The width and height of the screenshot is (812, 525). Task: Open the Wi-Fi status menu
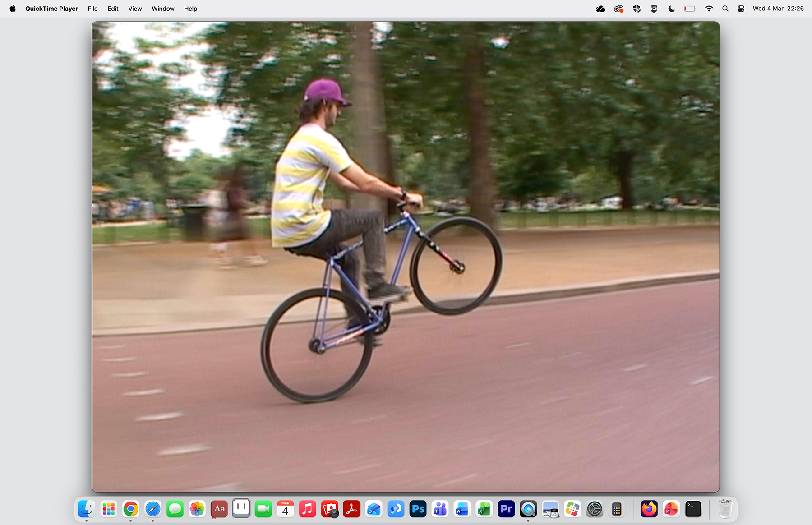pos(709,9)
